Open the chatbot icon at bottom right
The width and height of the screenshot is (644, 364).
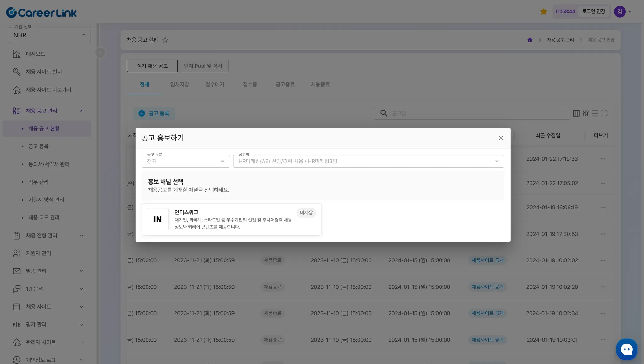click(x=626, y=349)
